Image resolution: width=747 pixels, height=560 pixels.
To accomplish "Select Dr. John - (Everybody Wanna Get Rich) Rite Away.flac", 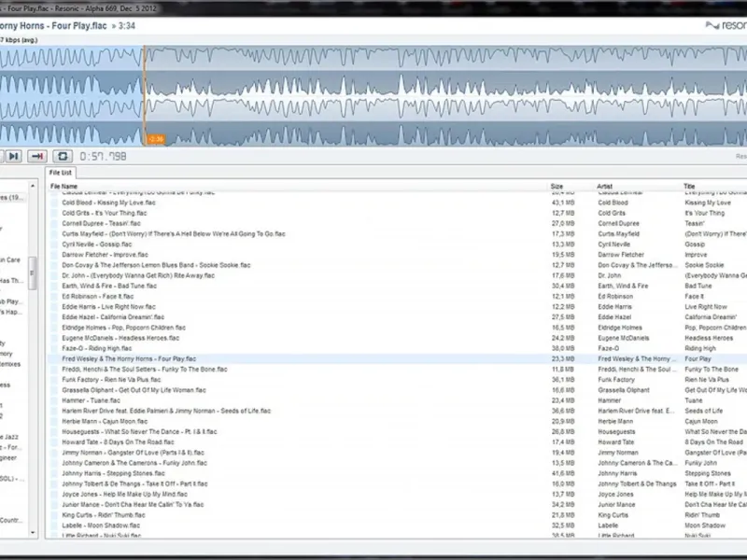I will pyautogui.click(x=138, y=275).
